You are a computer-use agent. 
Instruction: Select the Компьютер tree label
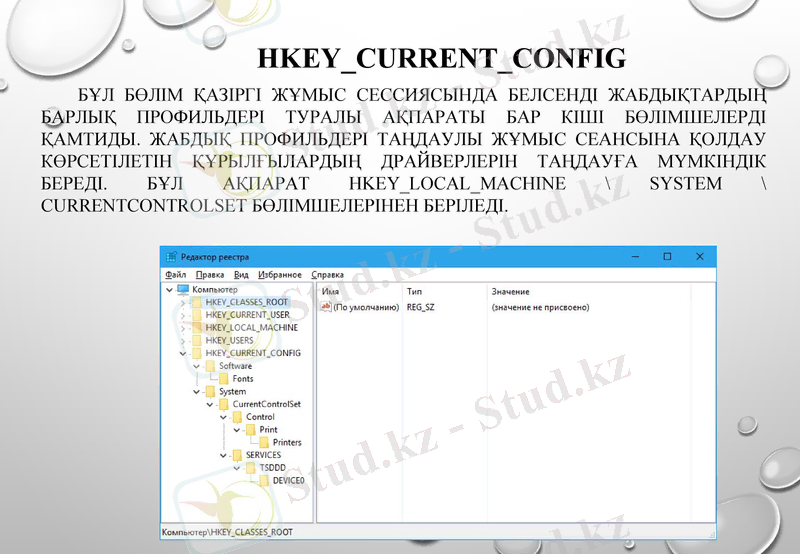click(x=215, y=289)
